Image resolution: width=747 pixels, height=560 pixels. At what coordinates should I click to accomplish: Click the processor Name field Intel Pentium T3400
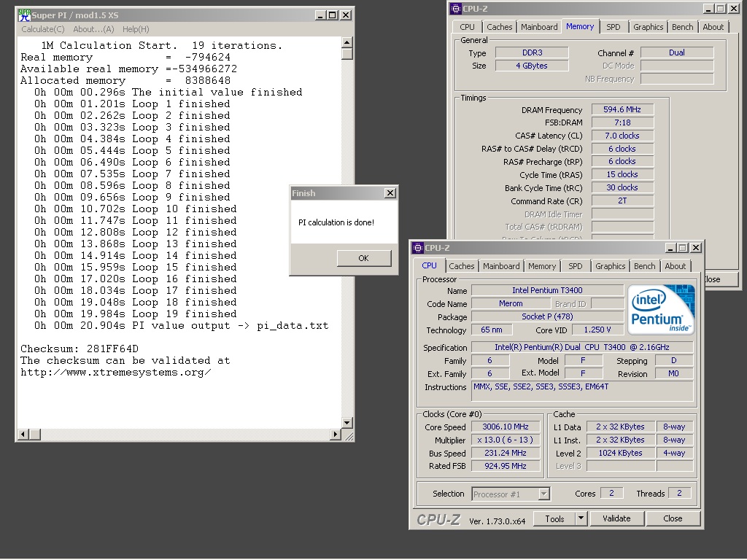pyautogui.click(x=547, y=290)
